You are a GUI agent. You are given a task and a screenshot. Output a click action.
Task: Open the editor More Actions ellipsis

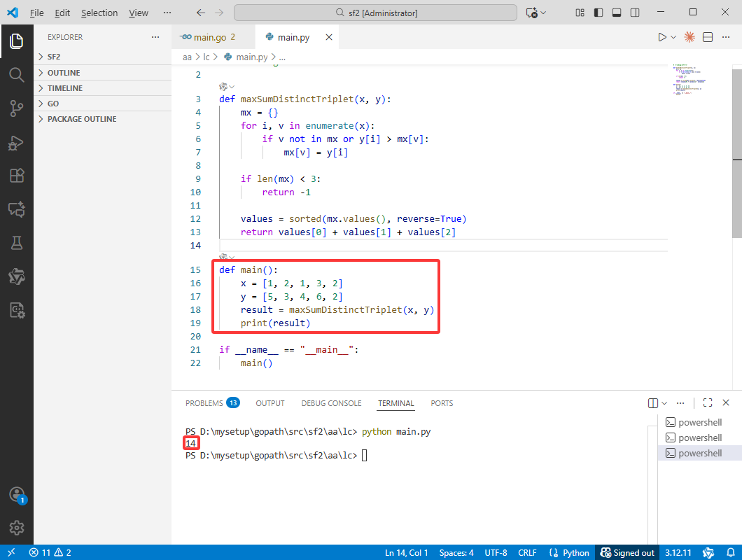[726, 37]
